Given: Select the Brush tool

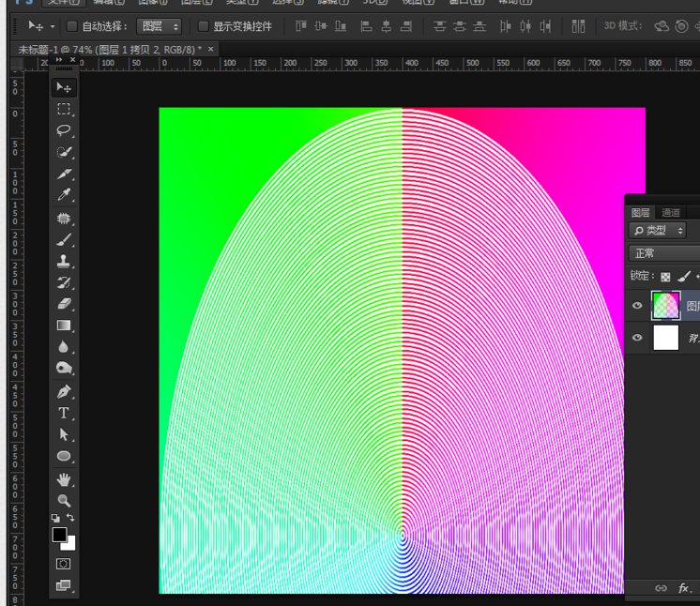Looking at the screenshot, I should [64, 239].
